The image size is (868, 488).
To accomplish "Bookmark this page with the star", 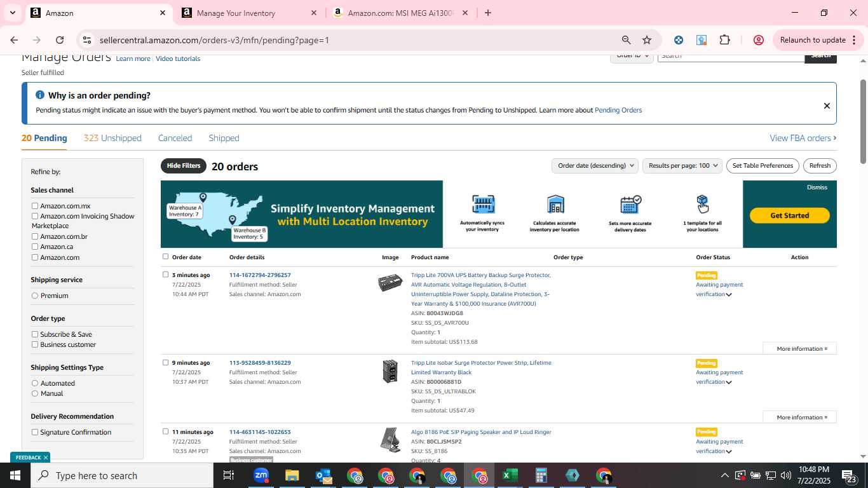I will (x=647, y=40).
